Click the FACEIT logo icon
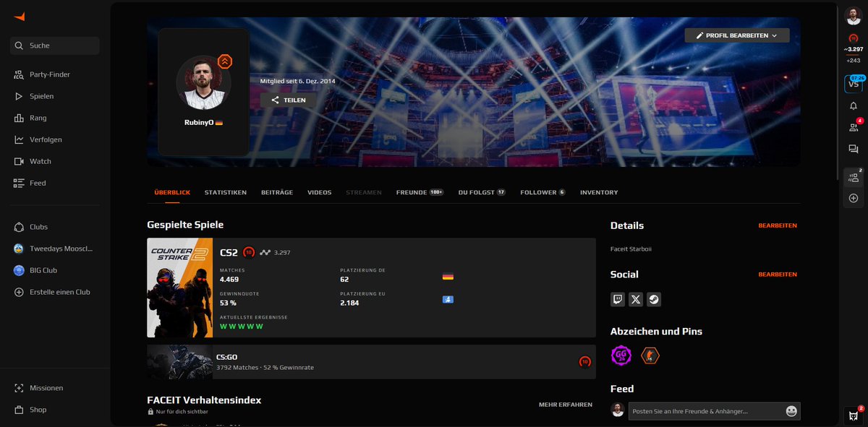The width and height of the screenshot is (868, 427). 19,16
